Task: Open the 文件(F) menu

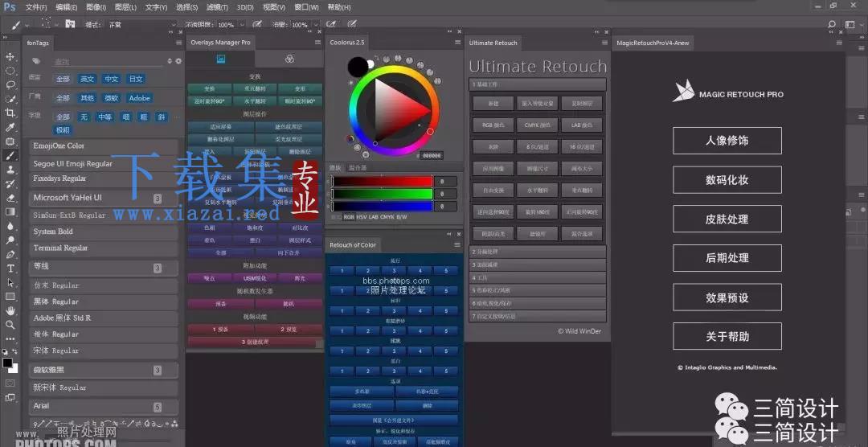Action: pyautogui.click(x=36, y=8)
